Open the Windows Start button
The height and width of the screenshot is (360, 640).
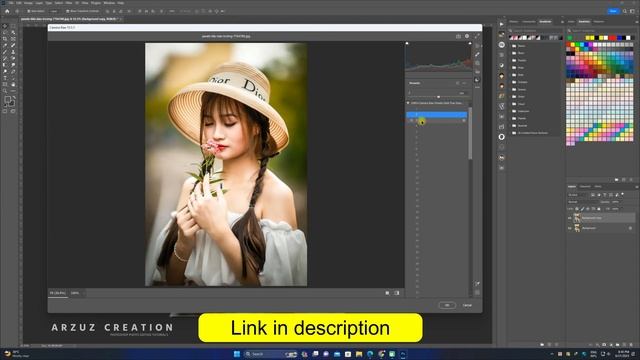[x=237, y=354]
